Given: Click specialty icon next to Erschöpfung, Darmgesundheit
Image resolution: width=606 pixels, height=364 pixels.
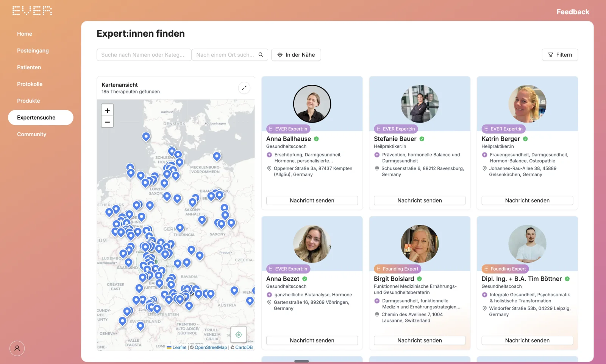Looking at the screenshot, I should point(269,155).
